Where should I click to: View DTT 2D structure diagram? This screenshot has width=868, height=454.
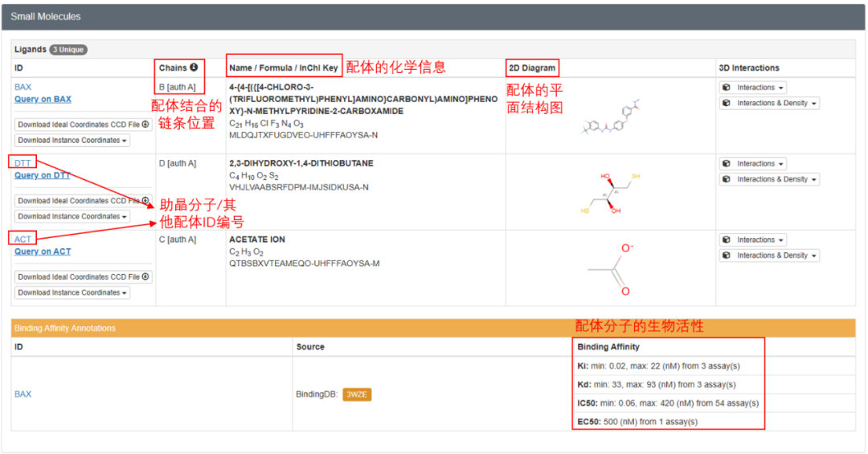click(611, 193)
